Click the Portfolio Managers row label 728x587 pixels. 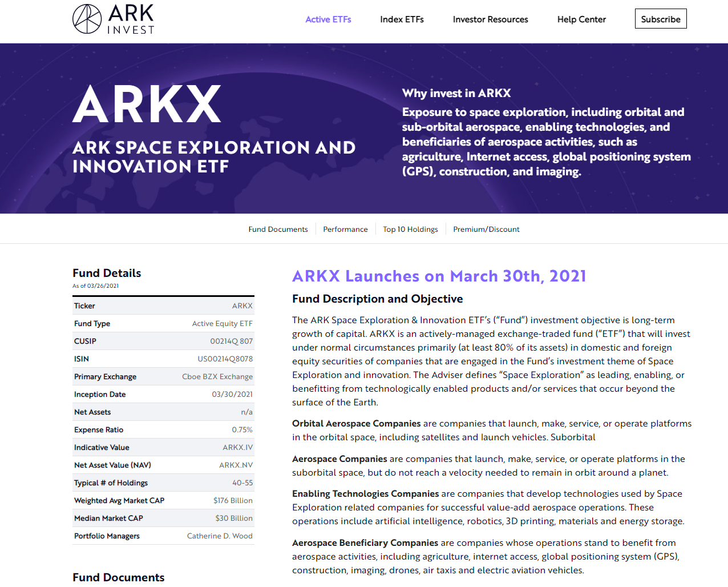pyautogui.click(x=107, y=536)
